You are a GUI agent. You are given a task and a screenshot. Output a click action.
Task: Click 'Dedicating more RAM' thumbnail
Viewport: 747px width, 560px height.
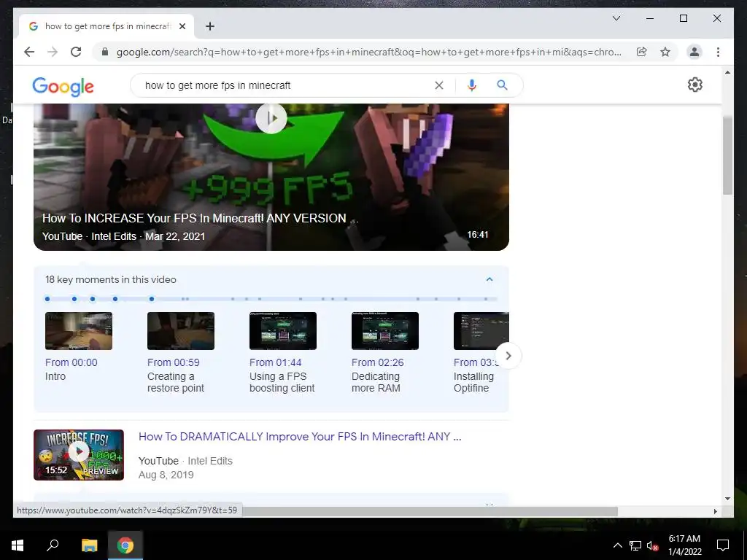pos(385,331)
